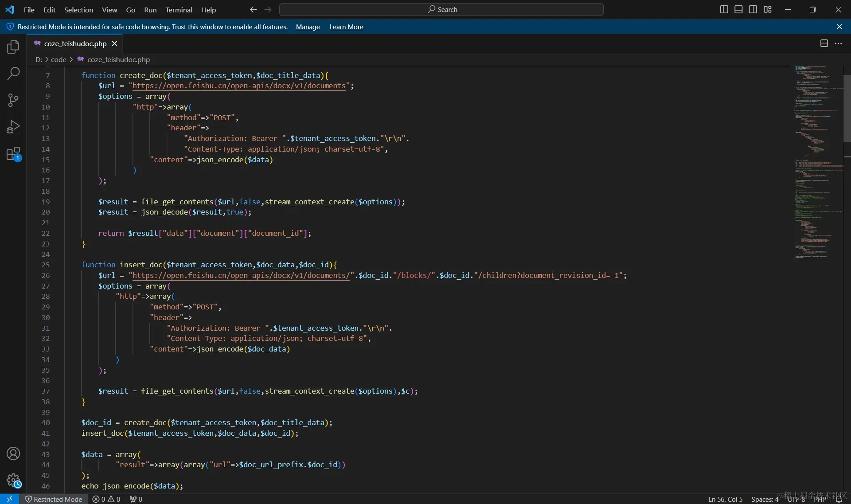This screenshot has height=504, width=851.
Task: Open the Run and Debug view
Action: click(x=13, y=127)
